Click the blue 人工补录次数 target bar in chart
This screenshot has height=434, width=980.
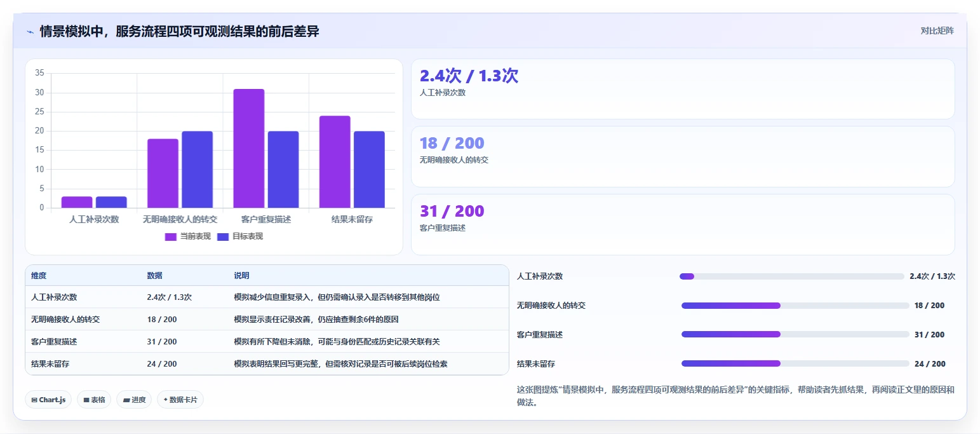click(111, 202)
